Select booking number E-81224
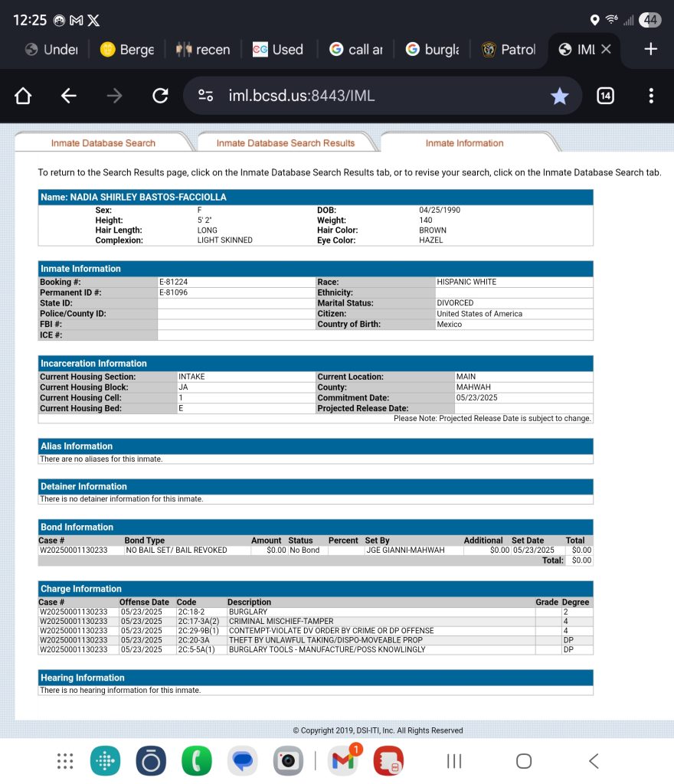This screenshot has height=784, width=674. 174,282
